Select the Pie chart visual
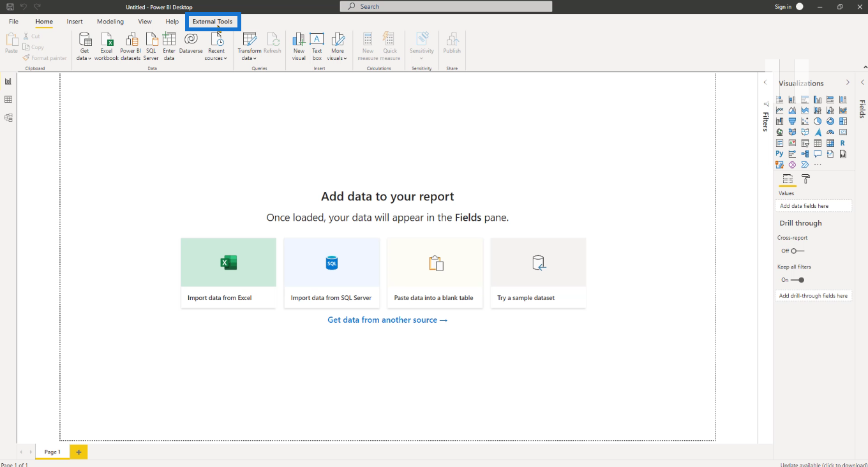This screenshot has height=467, width=868. point(818,121)
